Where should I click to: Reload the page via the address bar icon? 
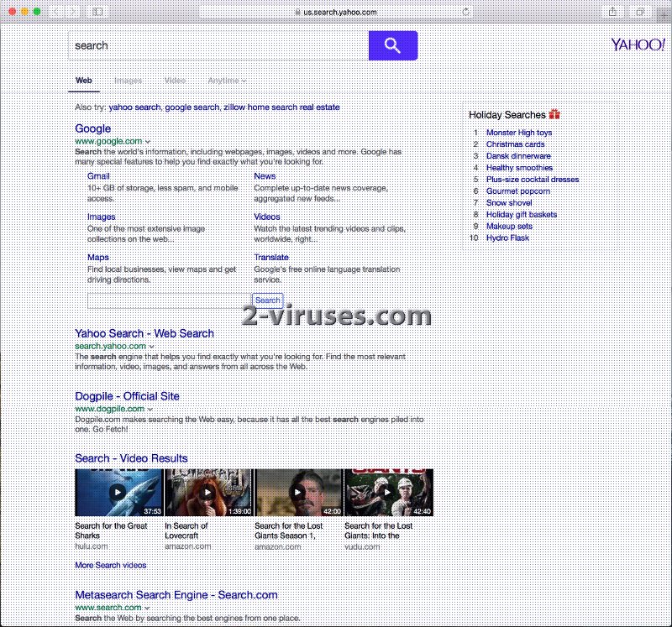click(466, 12)
